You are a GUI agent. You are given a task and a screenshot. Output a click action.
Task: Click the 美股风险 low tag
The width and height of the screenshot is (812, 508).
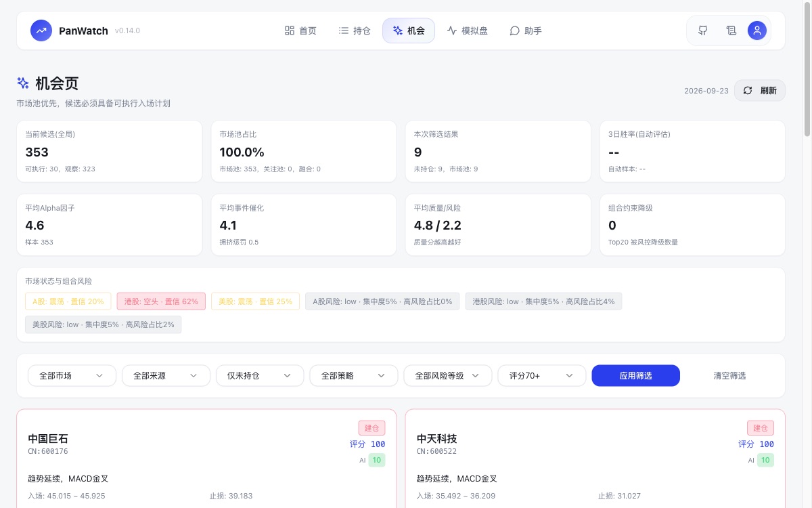coord(104,324)
